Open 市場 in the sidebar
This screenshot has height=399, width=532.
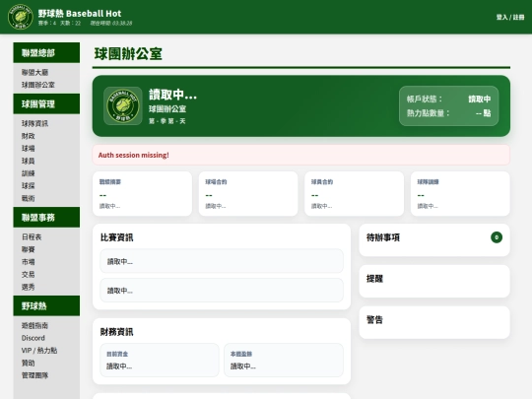click(x=29, y=262)
